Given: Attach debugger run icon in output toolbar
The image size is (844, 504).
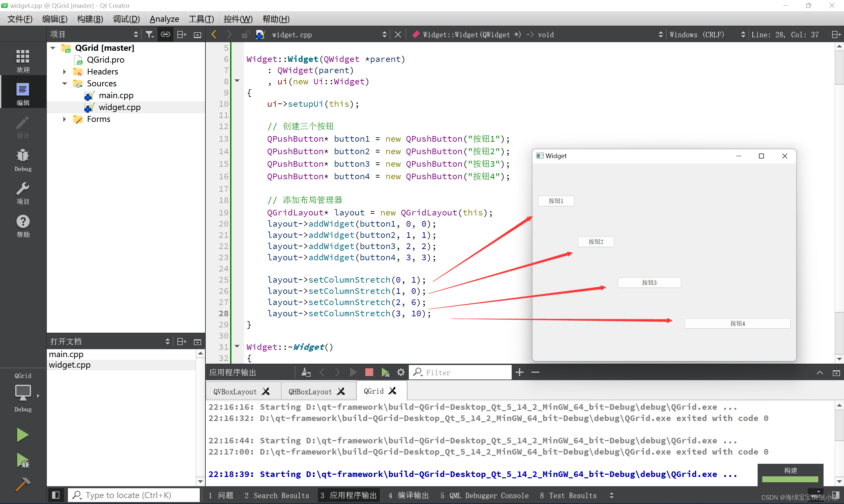Looking at the screenshot, I should point(385,372).
